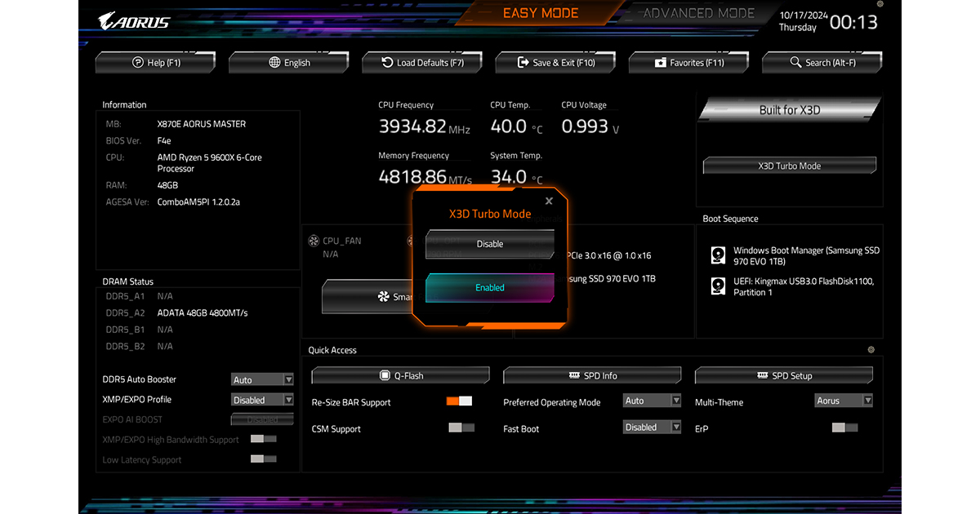The height and width of the screenshot is (514, 980).
Task: Open SPD Setup
Action: [x=784, y=375]
